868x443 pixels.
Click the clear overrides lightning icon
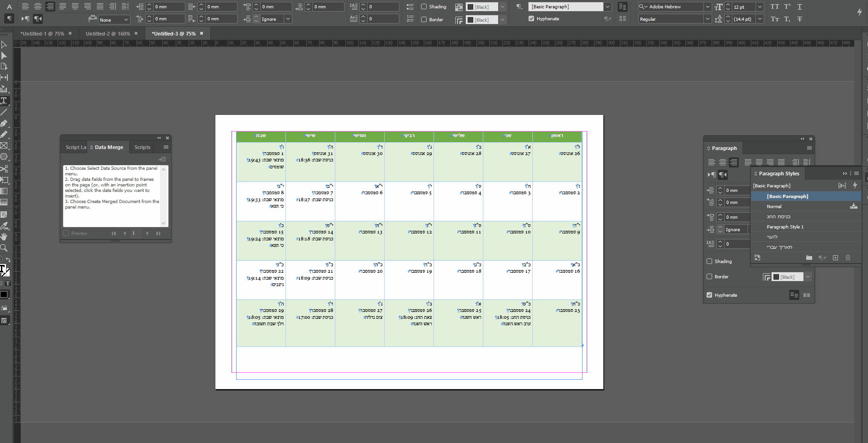(855, 186)
